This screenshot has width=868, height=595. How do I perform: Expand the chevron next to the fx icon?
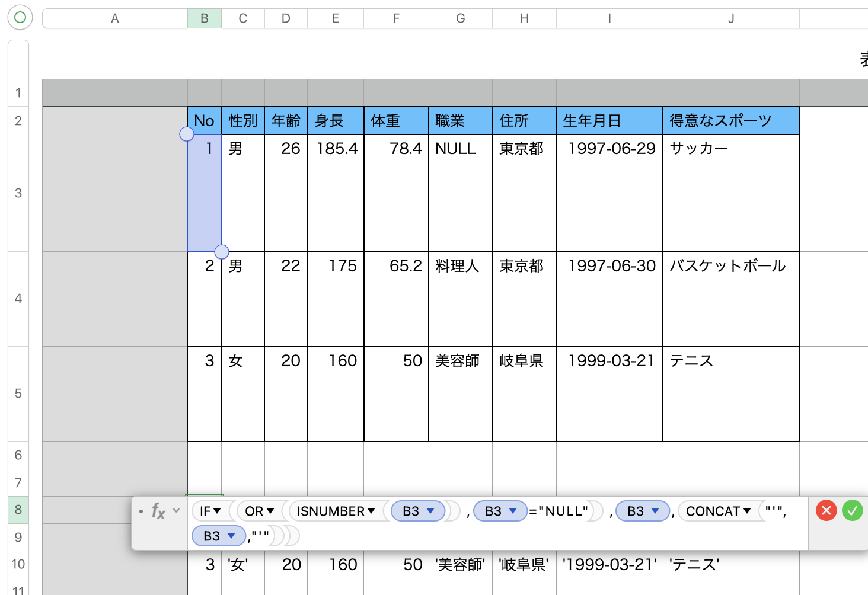click(175, 510)
